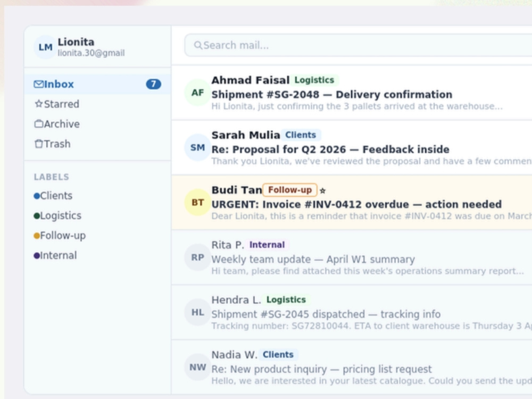
Task: Filter by the Follow-up label in sidebar
Action: [97, 236]
